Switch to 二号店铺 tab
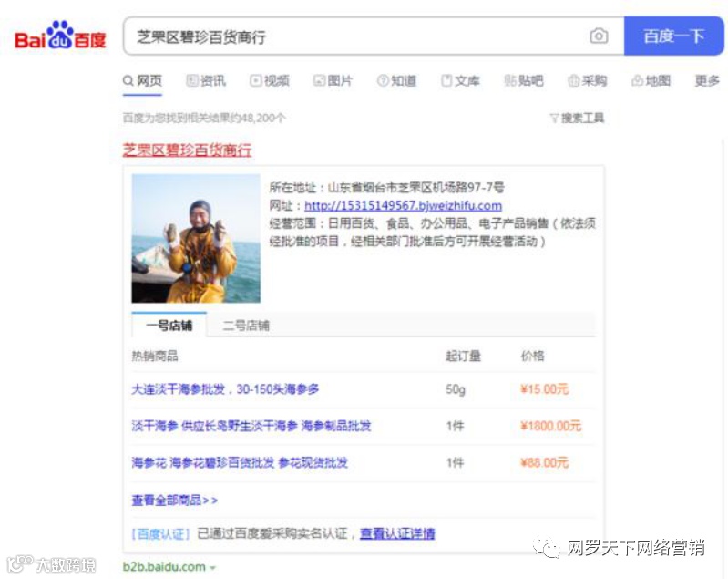Viewport: 728px width, 579px height. pos(246,326)
